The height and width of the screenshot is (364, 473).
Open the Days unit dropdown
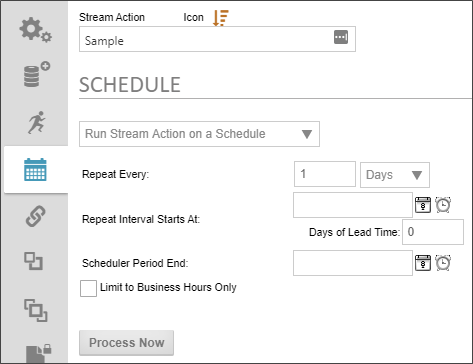pyautogui.click(x=395, y=175)
